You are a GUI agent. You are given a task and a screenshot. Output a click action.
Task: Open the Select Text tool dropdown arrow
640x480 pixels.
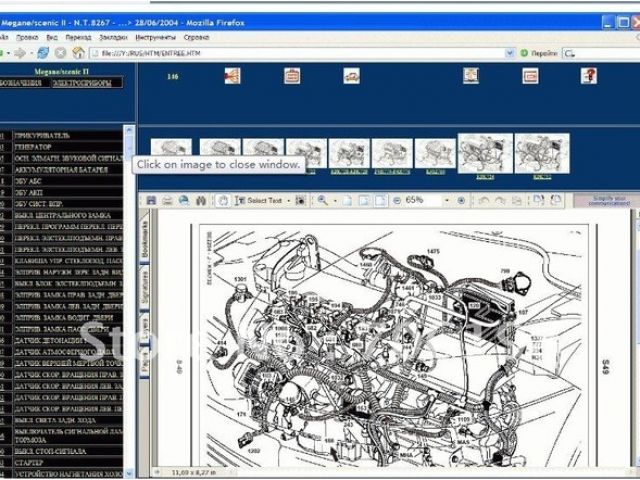[290, 201]
